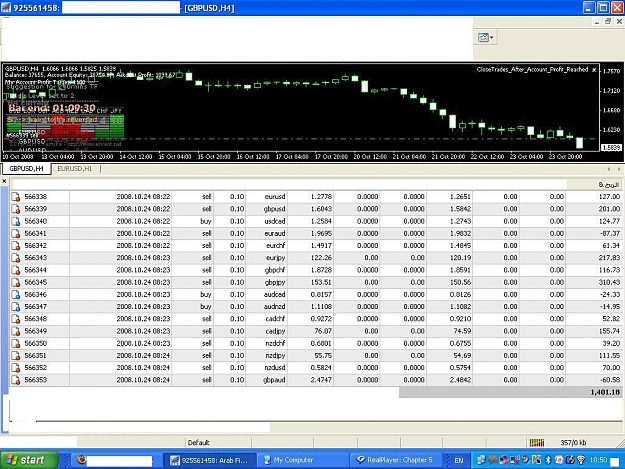This screenshot has width=625, height=469.
Task: Click the -87.37 profit value
Action: [x=610, y=234]
